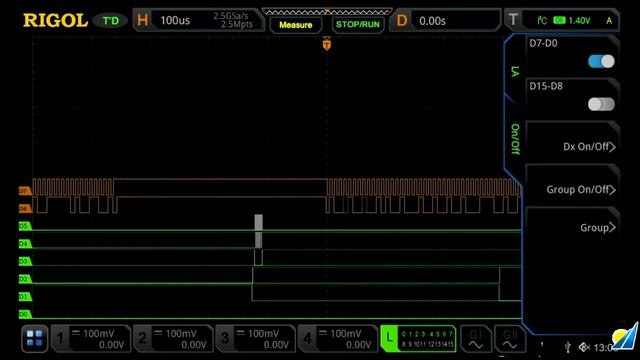Click the USB status icon

pos(568,347)
